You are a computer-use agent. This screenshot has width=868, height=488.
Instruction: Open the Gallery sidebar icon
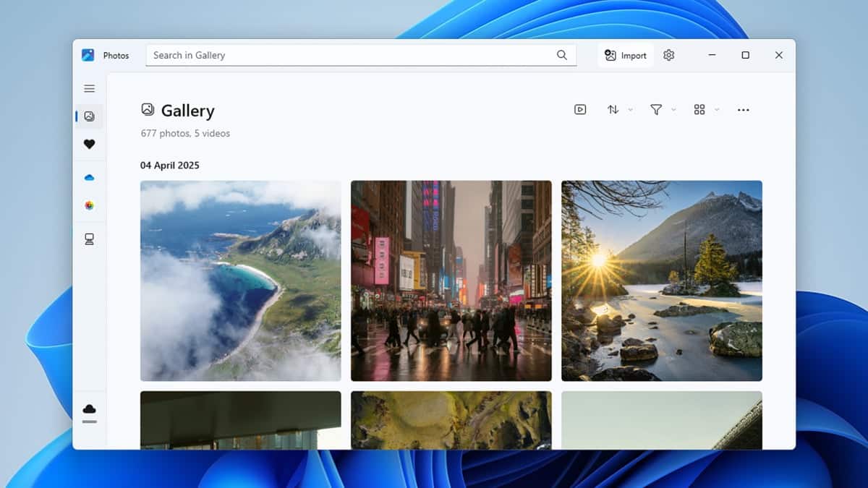tap(90, 116)
